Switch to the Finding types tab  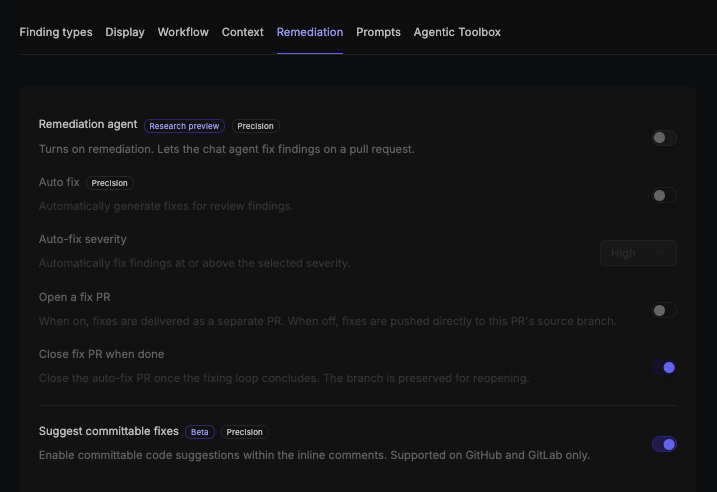tap(56, 32)
